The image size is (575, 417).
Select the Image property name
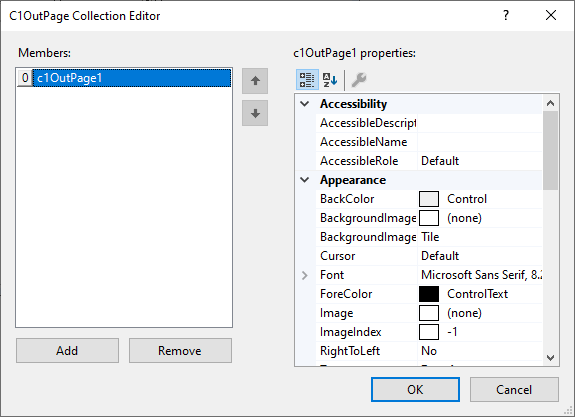[337, 313]
